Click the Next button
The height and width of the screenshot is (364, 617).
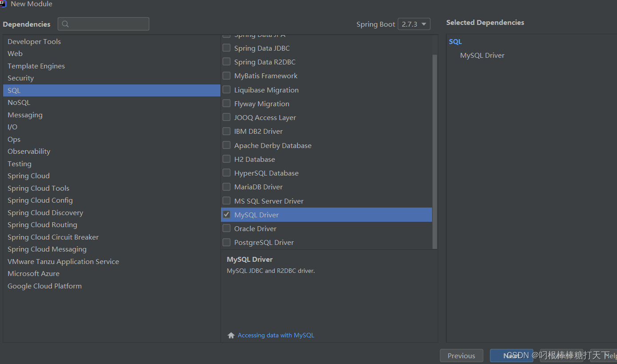click(x=511, y=356)
